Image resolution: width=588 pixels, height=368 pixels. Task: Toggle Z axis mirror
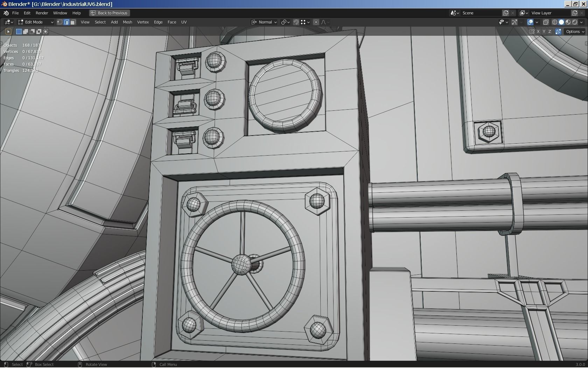click(549, 32)
